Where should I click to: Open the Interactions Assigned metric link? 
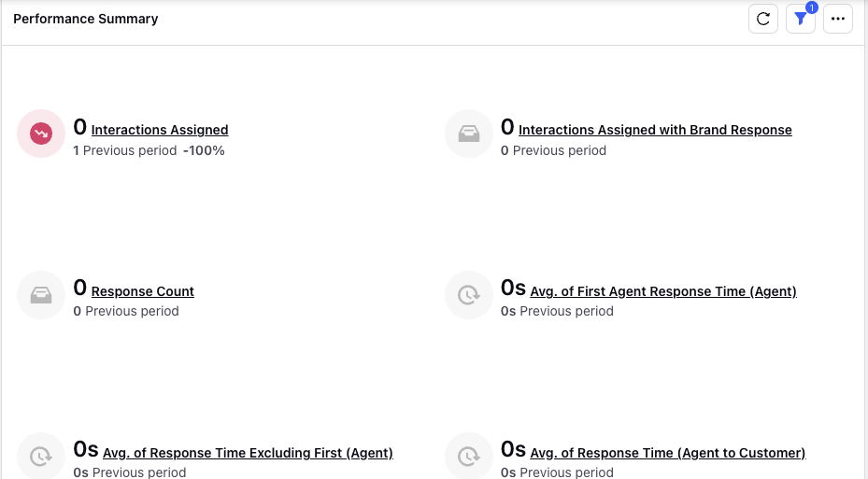160,130
